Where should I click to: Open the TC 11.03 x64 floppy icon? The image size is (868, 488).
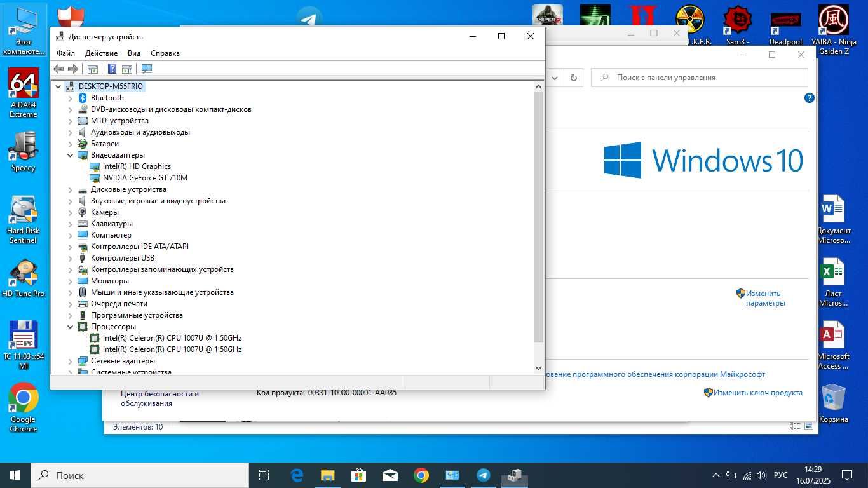point(24,345)
